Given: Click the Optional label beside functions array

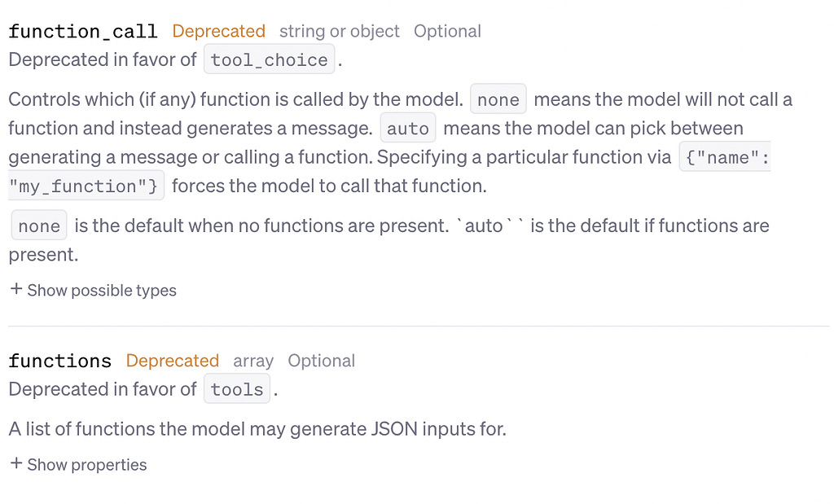Looking at the screenshot, I should (321, 361).
